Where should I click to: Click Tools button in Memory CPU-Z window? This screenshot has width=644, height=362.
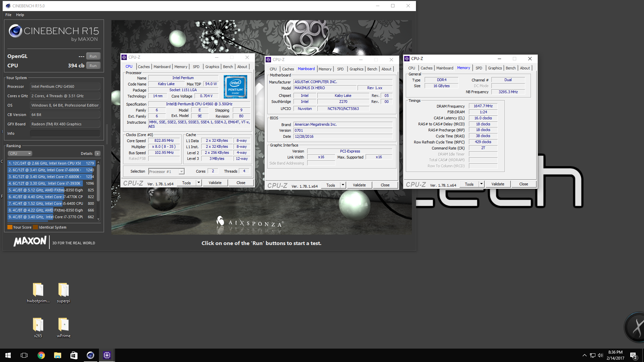[x=469, y=184]
